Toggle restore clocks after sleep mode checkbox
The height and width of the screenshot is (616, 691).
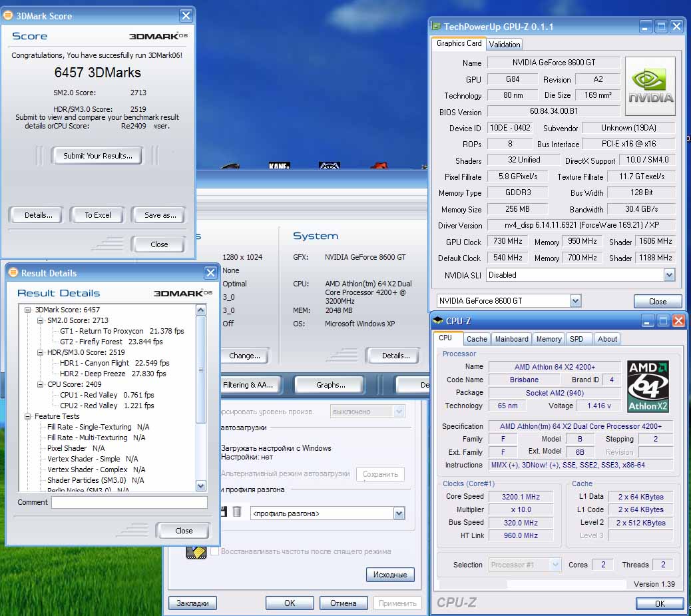pos(215,551)
